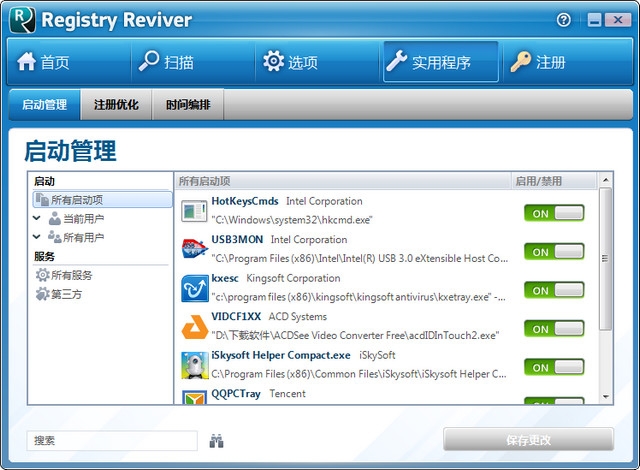Click the 启用/禁用 column header
Viewport: 640px width, 470px height.
click(554, 181)
